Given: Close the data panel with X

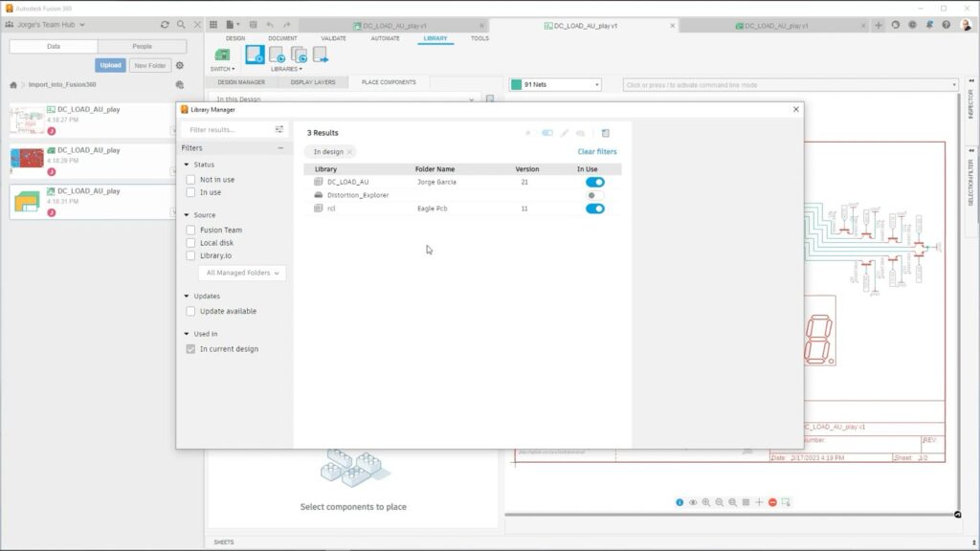Looking at the screenshot, I should [x=197, y=24].
